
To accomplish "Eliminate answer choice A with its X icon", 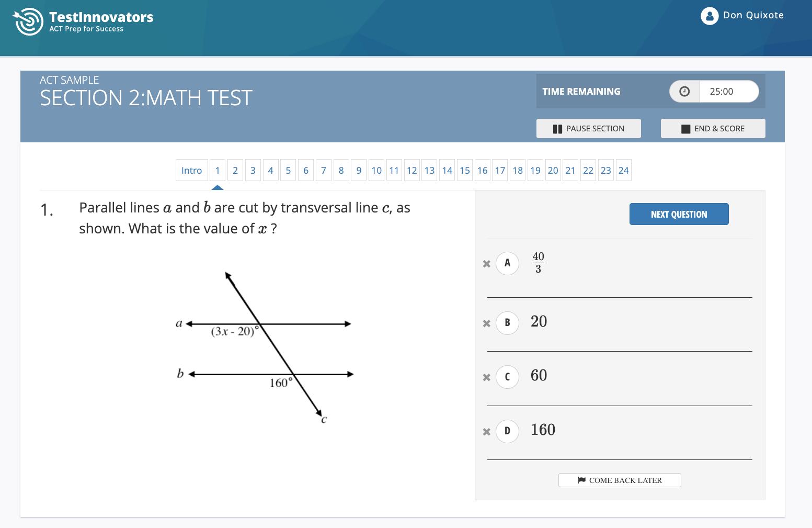I will point(486,264).
